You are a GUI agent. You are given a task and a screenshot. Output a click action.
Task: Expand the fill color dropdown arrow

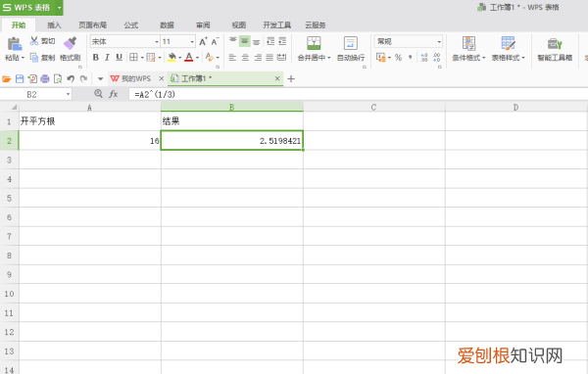179,58
